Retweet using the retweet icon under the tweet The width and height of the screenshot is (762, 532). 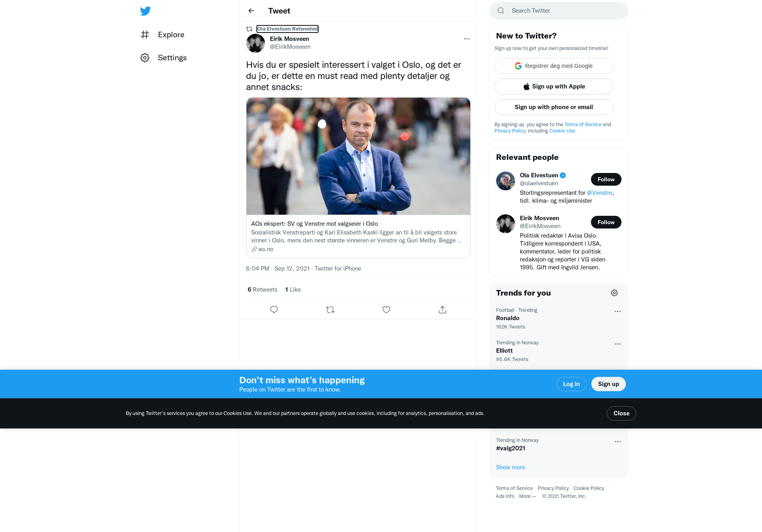click(x=330, y=310)
